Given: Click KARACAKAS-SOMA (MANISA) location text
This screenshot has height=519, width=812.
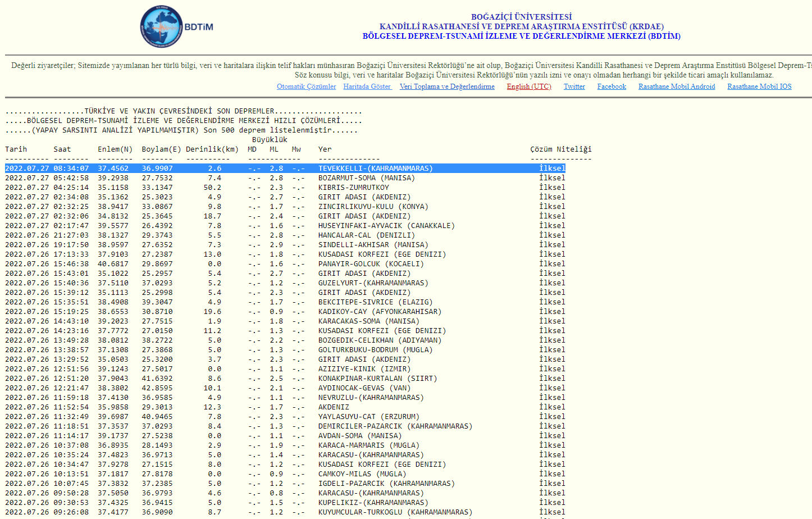Looking at the screenshot, I should point(369,321).
